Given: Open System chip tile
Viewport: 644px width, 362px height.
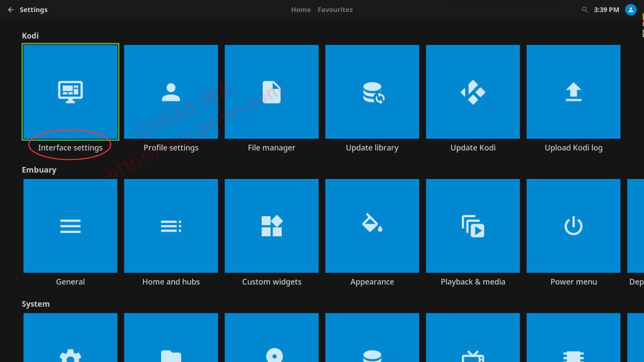Looking at the screenshot, I should [574, 337].
